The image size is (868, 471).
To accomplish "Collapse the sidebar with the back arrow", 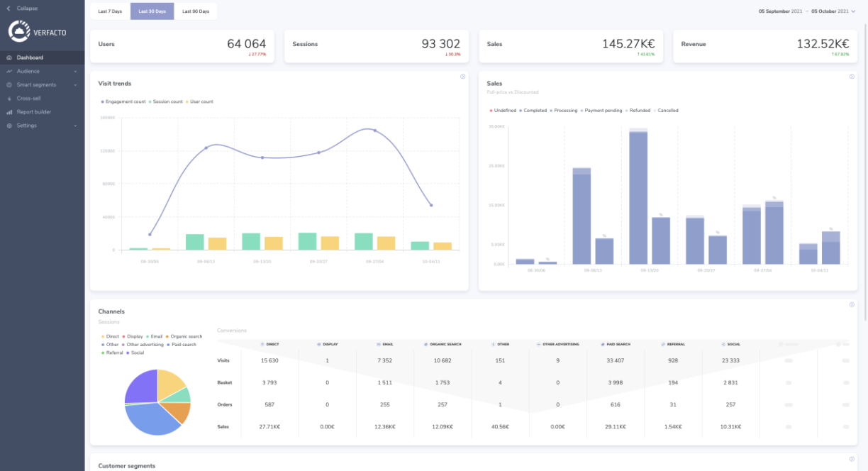I will [9, 8].
